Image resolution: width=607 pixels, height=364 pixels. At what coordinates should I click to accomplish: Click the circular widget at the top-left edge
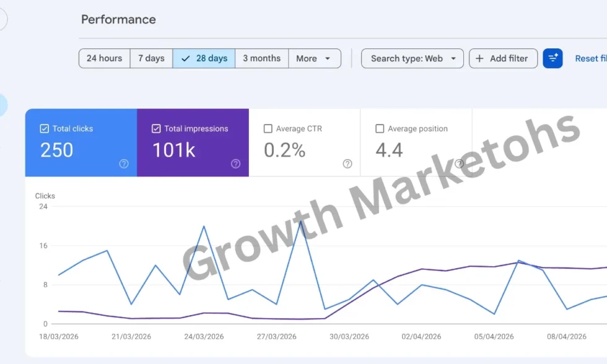2,19
